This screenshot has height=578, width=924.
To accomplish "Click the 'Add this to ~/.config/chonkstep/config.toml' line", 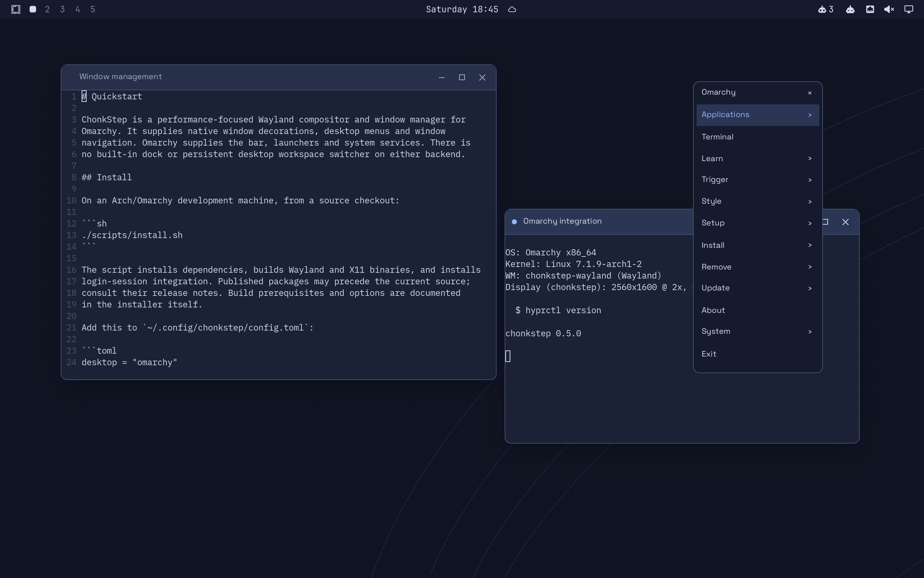I will coord(197,328).
